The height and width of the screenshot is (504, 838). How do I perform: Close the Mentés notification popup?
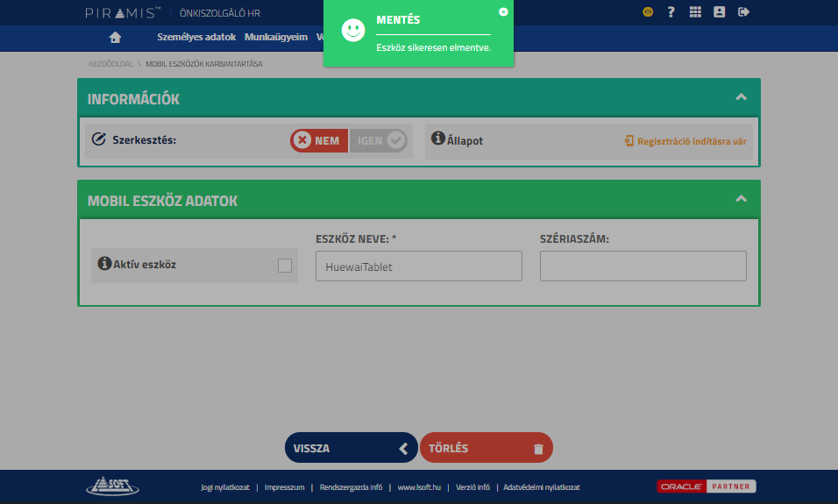click(503, 12)
